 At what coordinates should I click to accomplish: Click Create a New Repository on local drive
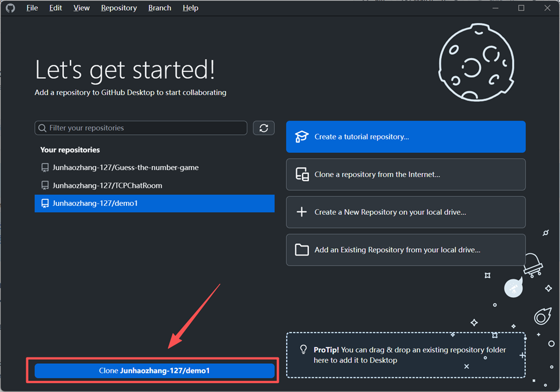[x=406, y=212]
